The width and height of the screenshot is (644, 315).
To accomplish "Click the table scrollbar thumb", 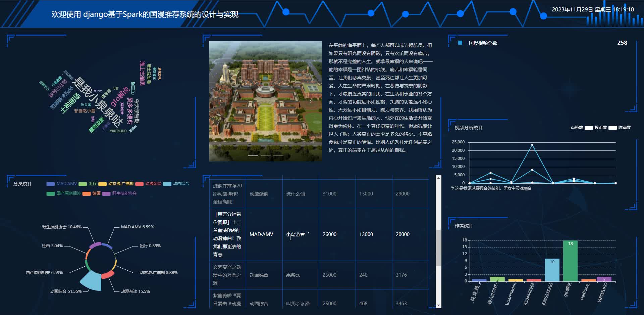I will pos(438,248).
